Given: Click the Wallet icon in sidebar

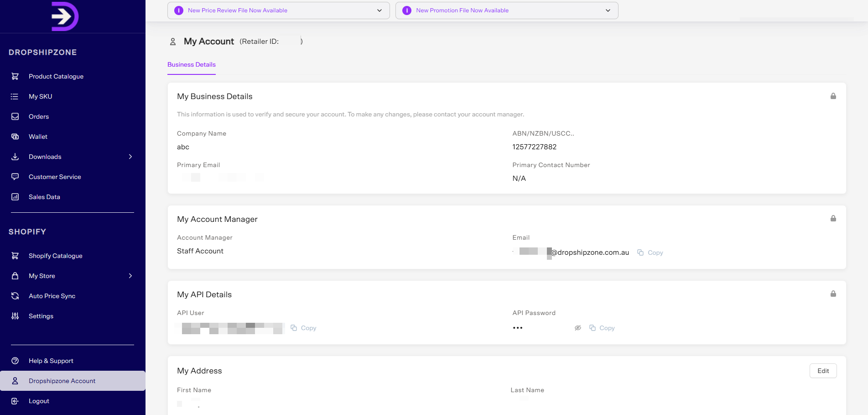Looking at the screenshot, I should click(15, 137).
